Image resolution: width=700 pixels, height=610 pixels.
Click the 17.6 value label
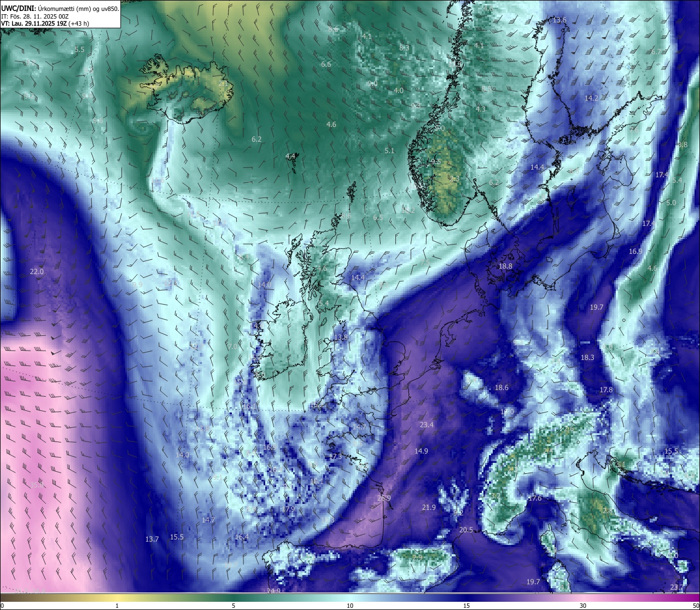(x=534, y=498)
